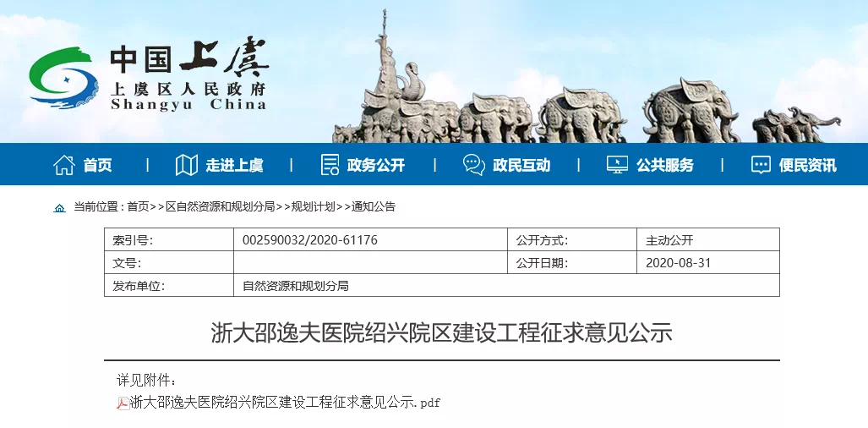Open the 公共服务 menu item

pos(665,165)
